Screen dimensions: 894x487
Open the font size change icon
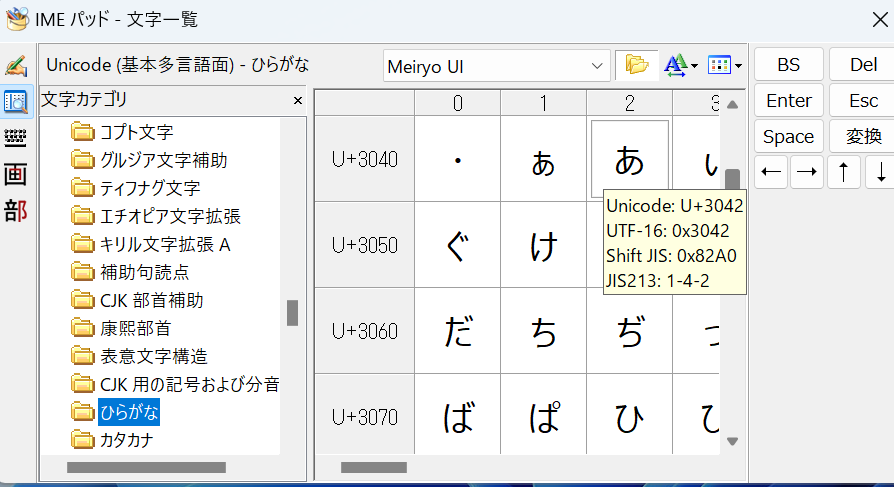tap(676, 66)
